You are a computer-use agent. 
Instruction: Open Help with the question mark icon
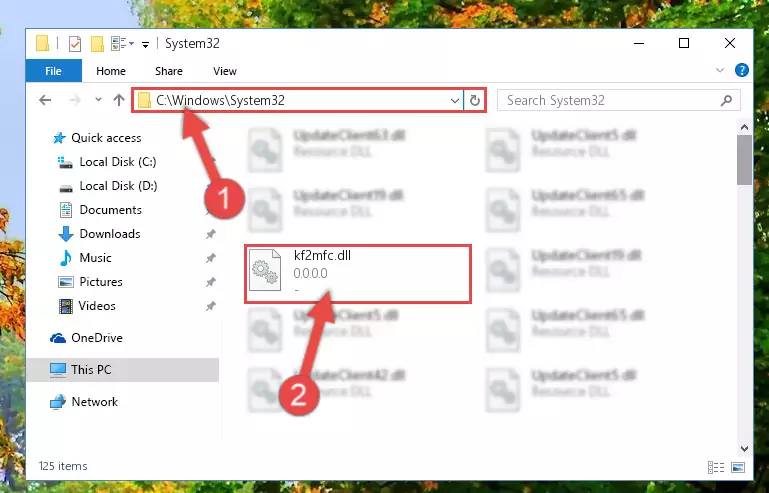point(742,70)
